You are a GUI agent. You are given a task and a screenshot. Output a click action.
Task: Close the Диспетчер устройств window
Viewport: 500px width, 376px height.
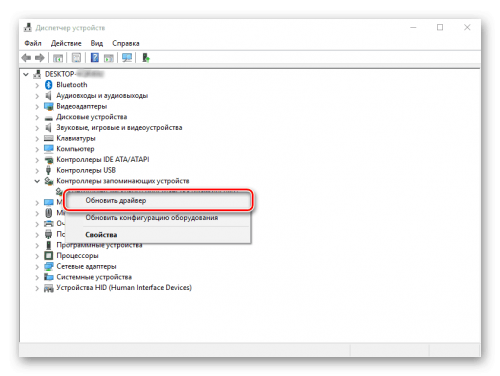click(x=467, y=27)
